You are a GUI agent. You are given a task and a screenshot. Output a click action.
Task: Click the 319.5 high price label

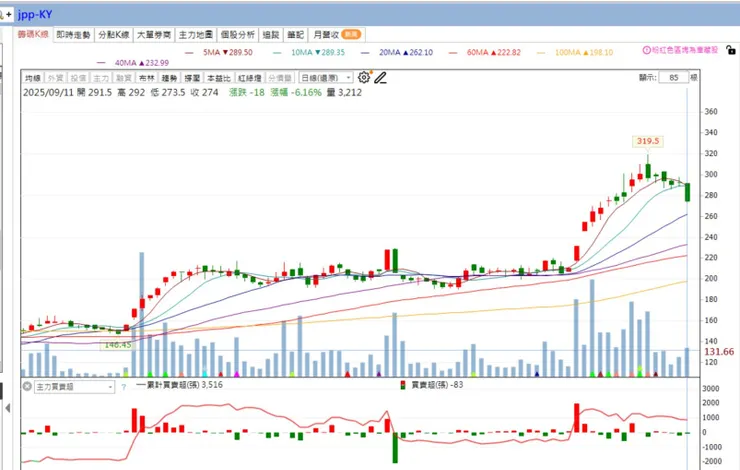[x=648, y=141]
